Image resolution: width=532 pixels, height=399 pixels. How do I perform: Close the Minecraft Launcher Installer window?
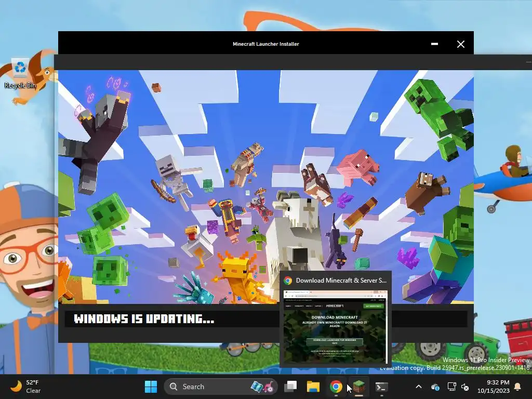point(460,44)
